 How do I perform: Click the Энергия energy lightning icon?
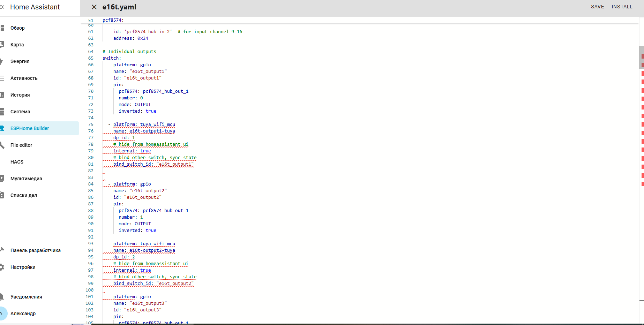click(x=2, y=61)
